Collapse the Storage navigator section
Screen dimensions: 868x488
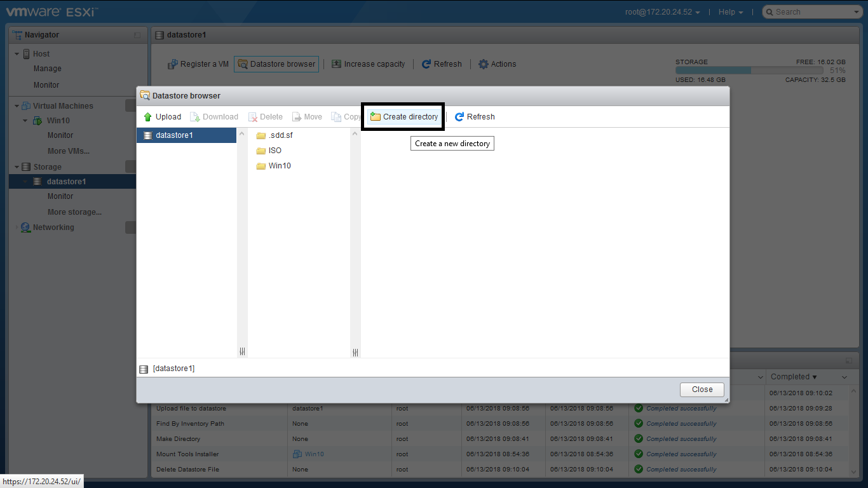pyautogui.click(x=17, y=167)
